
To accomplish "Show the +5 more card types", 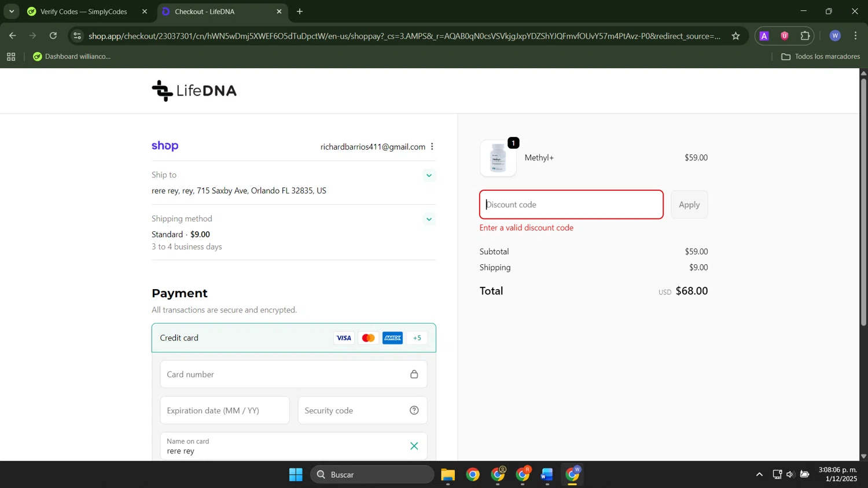I will 417,338.
